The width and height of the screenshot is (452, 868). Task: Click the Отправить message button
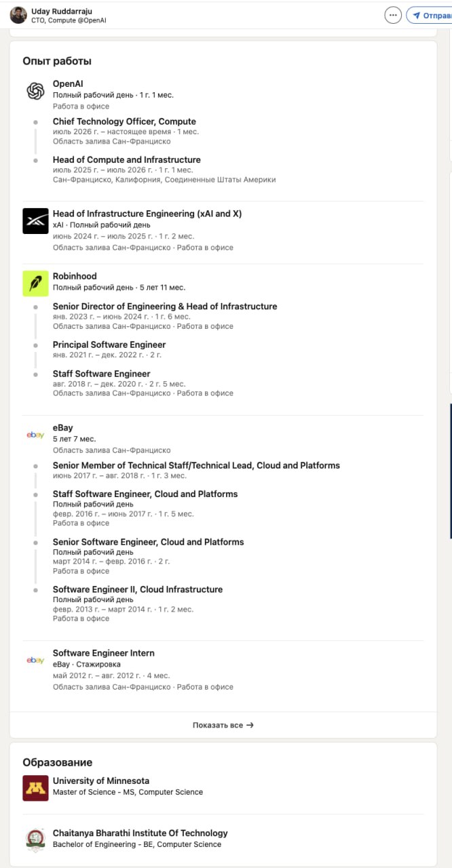click(431, 15)
